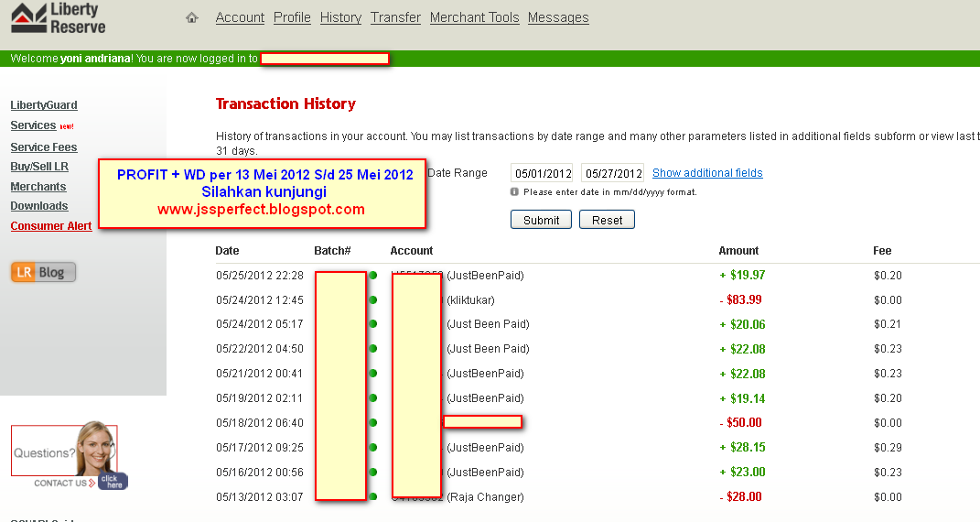Select the + $28.15 amount
This screenshot has width=980, height=522.
click(742, 448)
